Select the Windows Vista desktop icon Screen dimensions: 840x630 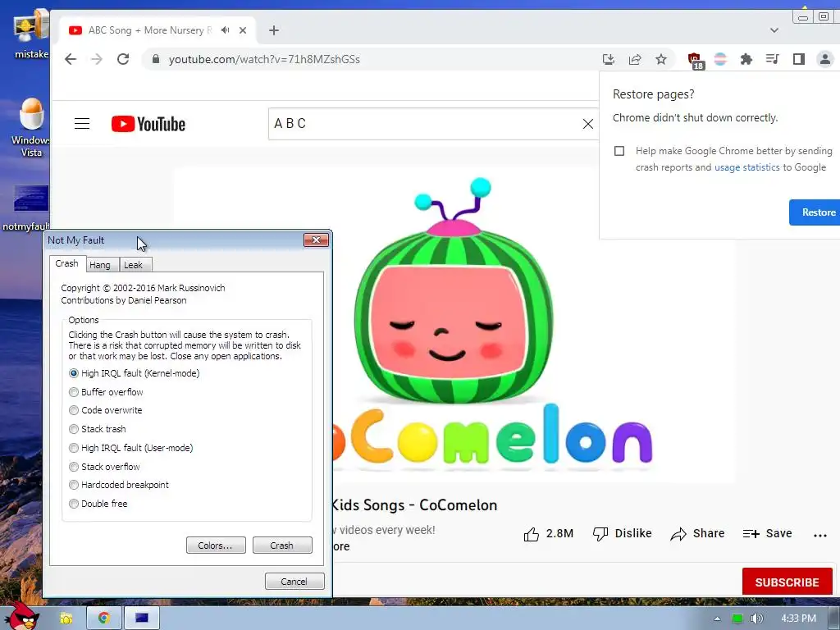tap(31, 127)
